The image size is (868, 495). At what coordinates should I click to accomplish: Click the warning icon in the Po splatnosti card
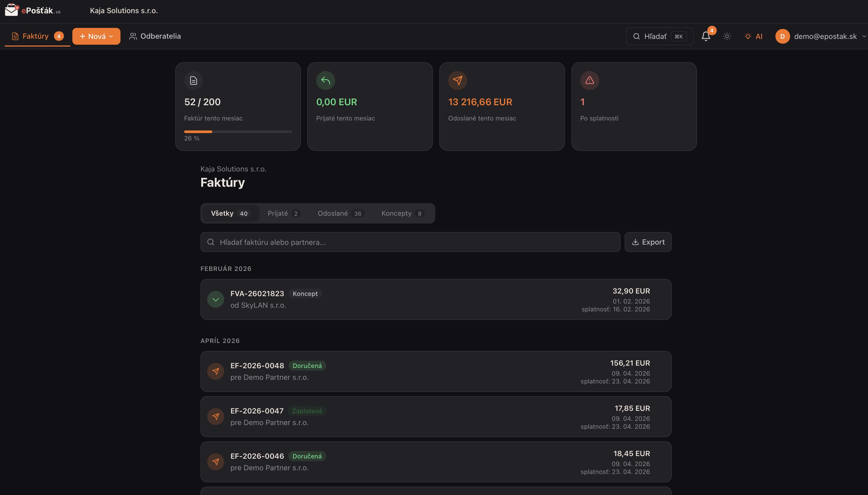pyautogui.click(x=589, y=80)
